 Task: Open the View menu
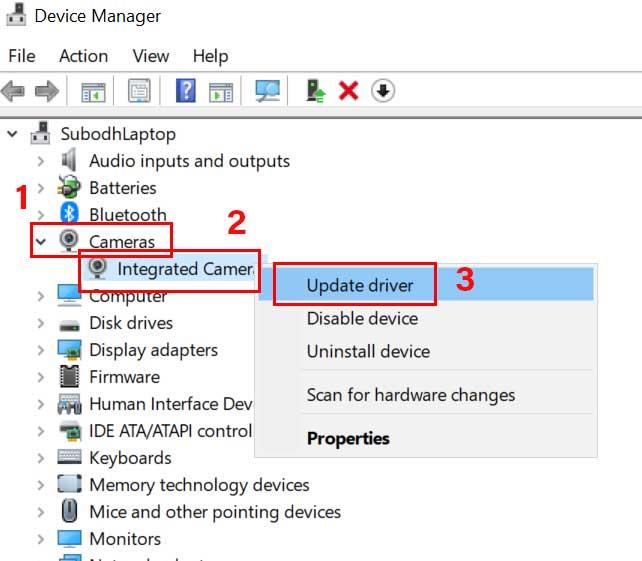pos(151,56)
